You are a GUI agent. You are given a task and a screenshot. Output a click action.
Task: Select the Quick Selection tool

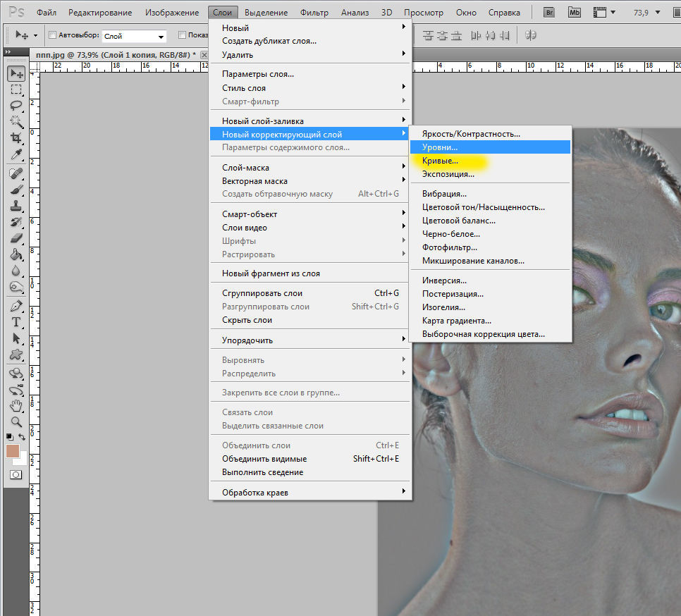pos(16,121)
